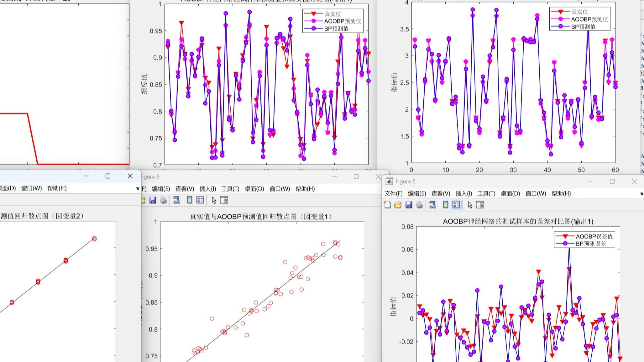Print Figure 8 using printer icon

(x=163, y=200)
